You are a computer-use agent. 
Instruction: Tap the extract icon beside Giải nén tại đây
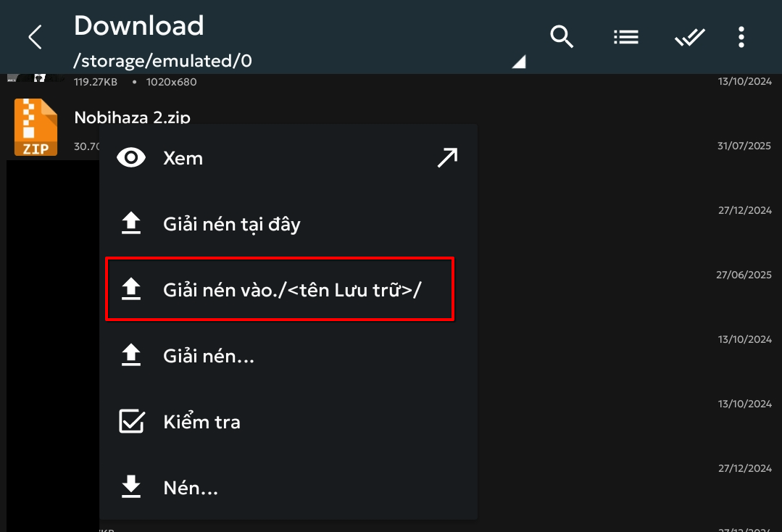[131, 224]
